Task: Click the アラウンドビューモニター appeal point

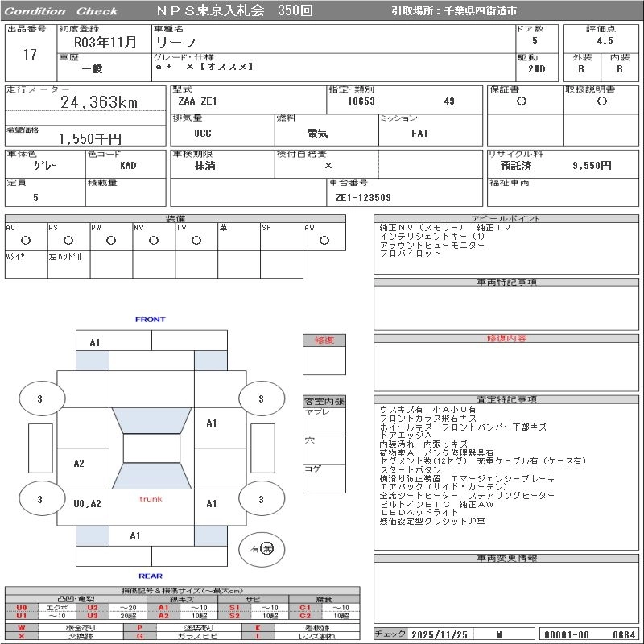Action: (432, 245)
